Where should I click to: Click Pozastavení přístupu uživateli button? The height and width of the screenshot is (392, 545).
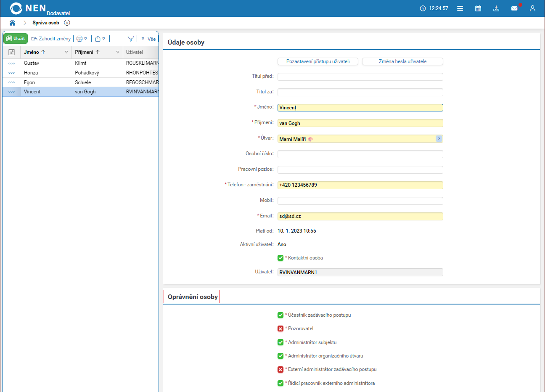pos(317,61)
